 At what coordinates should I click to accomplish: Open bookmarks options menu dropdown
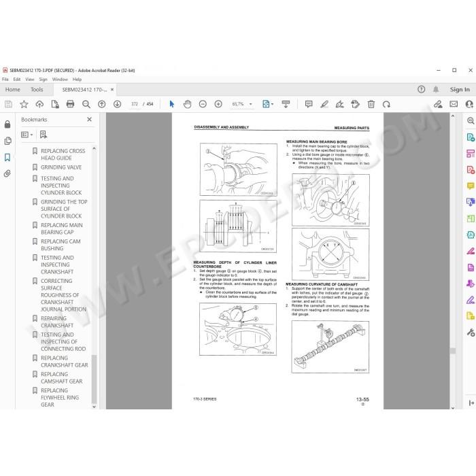click(27, 135)
